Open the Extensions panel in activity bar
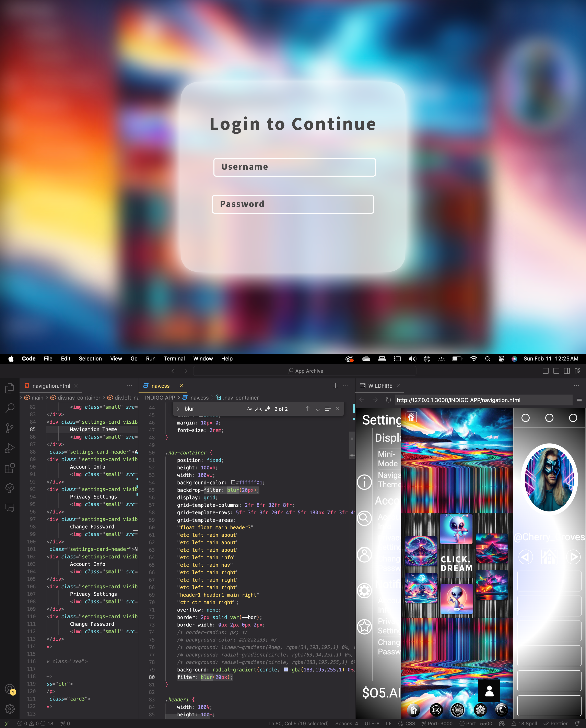Screen dimensions: 586x728 [9, 468]
